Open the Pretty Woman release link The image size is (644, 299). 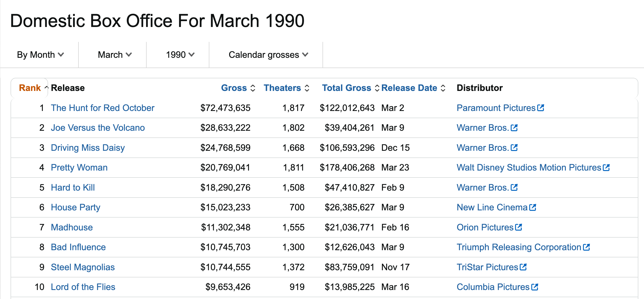point(79,167)
